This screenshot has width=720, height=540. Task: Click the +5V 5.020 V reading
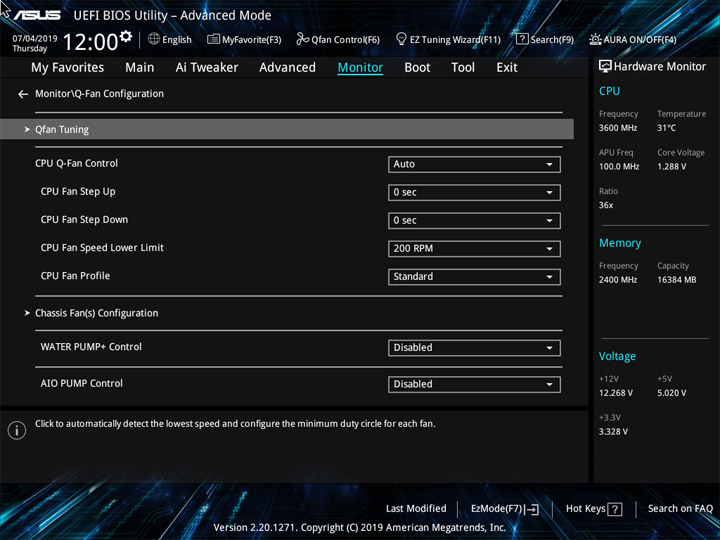pos(671,393)
